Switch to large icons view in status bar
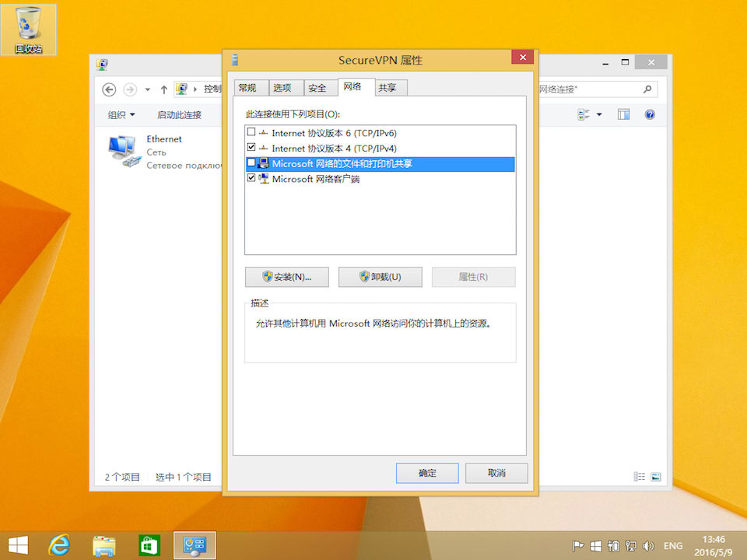Viewport: 747px width, 560px height. pyautogui.click(x=655, y=476)
